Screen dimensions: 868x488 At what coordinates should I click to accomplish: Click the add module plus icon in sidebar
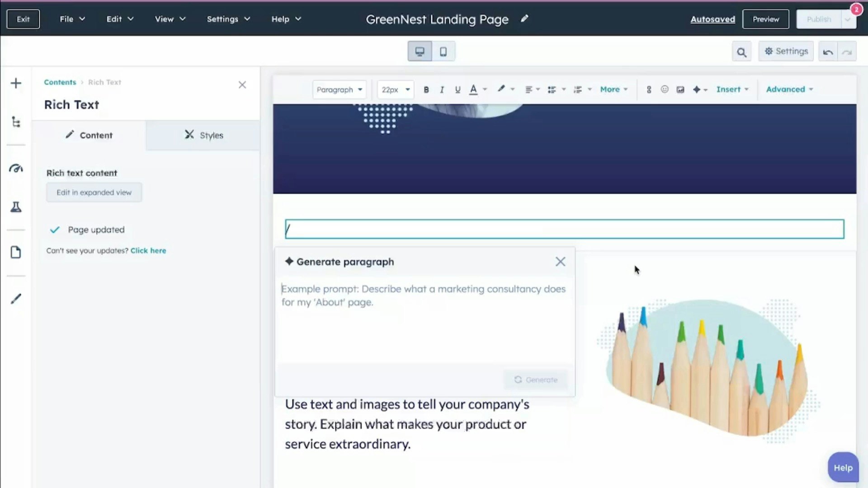(16, 83)
